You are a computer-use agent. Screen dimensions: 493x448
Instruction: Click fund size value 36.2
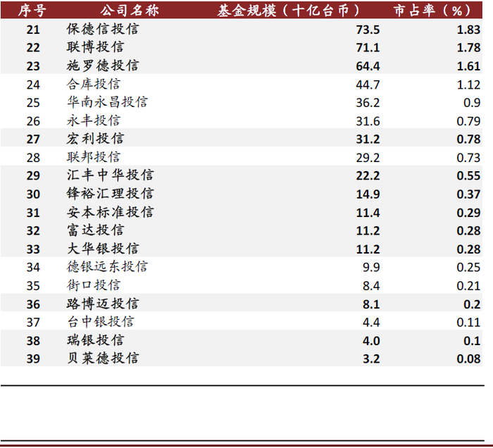368,103
